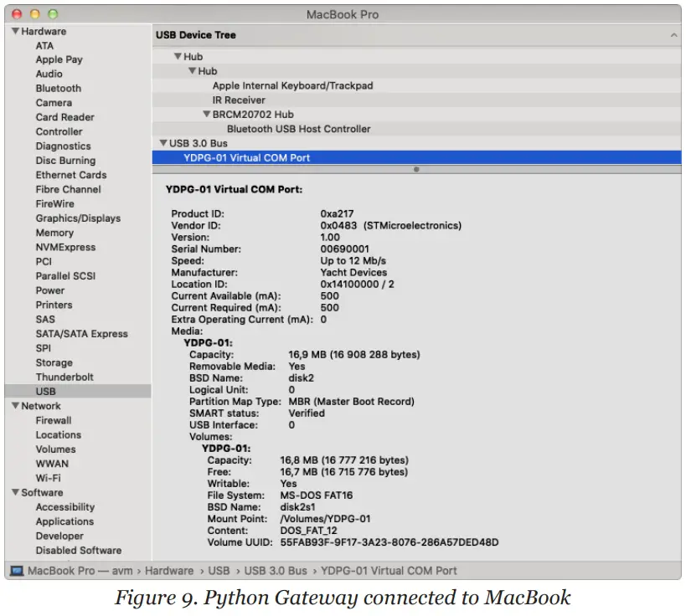Viewport: 686px width, 616px height.
Task: Collapse the Network section triangle
Action: (15, 406)
